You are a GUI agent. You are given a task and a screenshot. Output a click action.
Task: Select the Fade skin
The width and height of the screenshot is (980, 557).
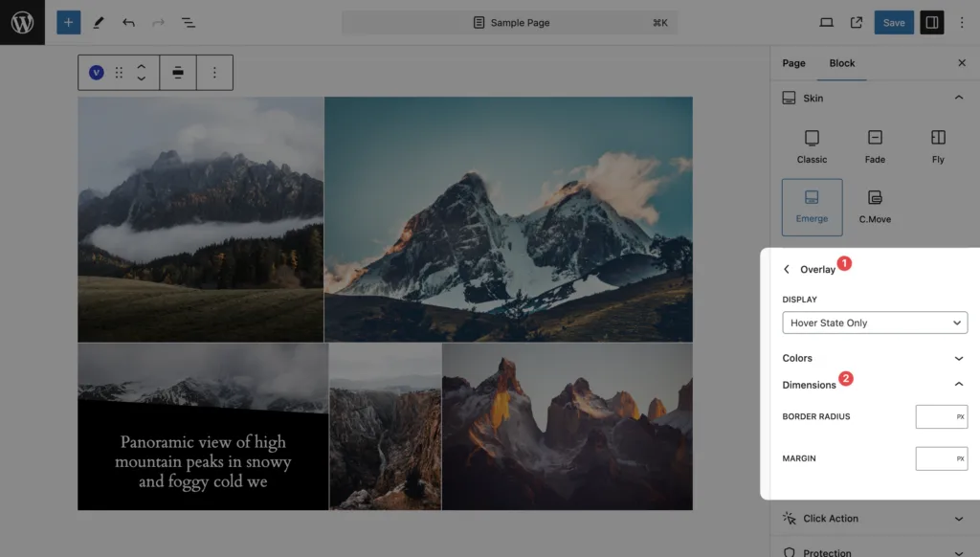(875, 147)
